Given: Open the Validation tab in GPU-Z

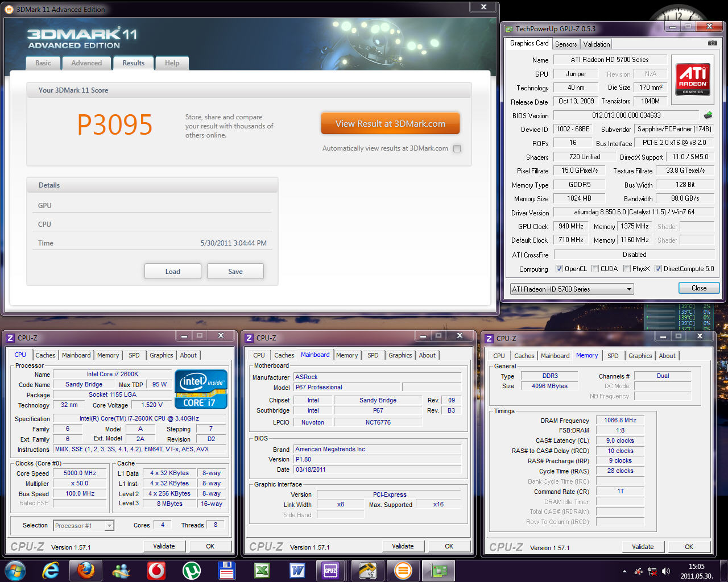Looking at the screenshot, I should (x=597, y=44).
